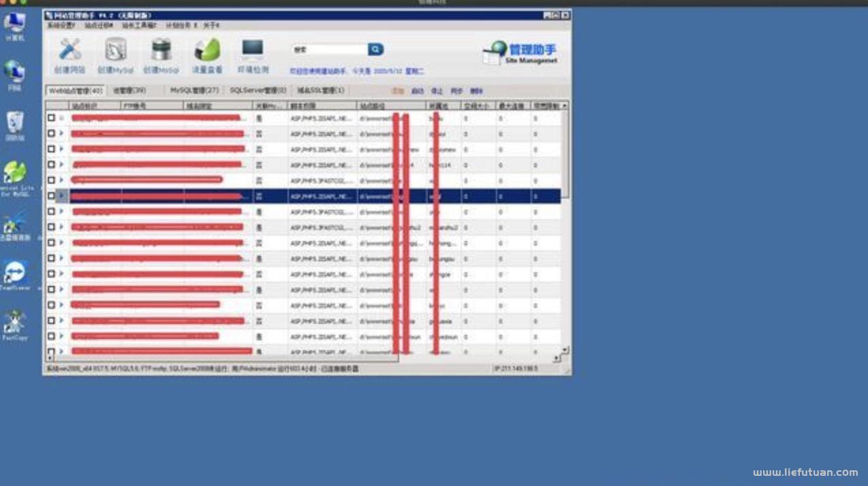Sort by the 域名绑定 column header
Viewport: 868px width, 486px height.
[218, 106]
